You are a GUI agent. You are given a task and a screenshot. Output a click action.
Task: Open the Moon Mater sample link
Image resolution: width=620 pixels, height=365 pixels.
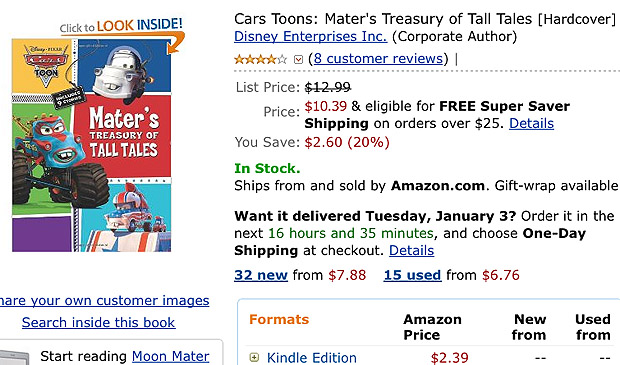point(170,356)
